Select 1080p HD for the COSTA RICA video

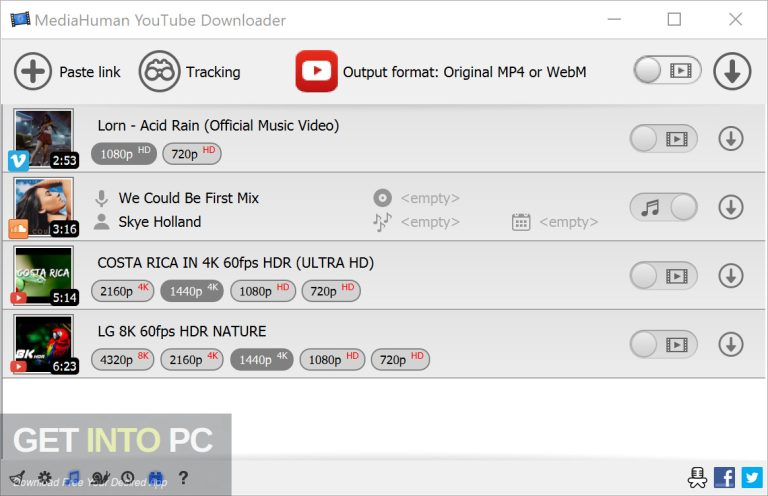(x=263, y=291)
